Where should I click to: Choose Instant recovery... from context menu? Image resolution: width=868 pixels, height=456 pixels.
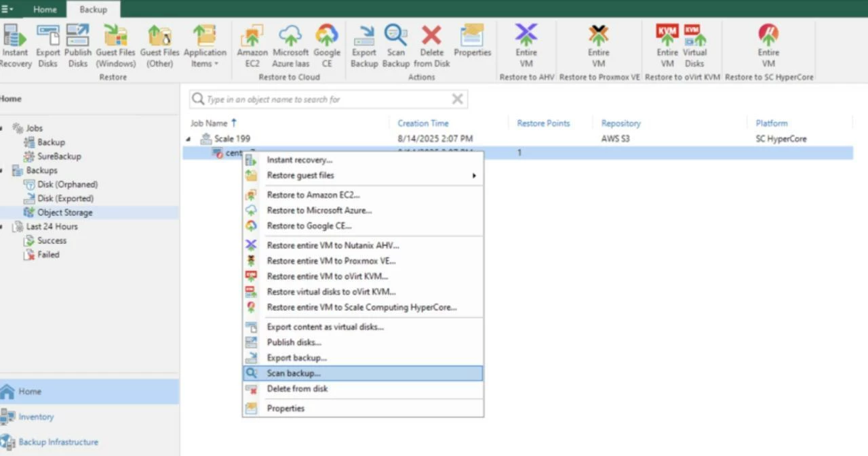tap(363, 160)
